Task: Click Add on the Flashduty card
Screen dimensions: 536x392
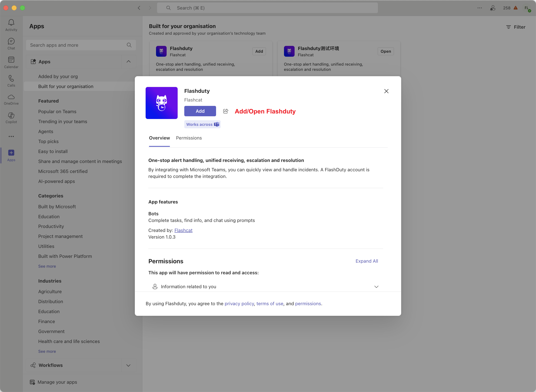Action: pyautogui.click(x=259, y=51)
